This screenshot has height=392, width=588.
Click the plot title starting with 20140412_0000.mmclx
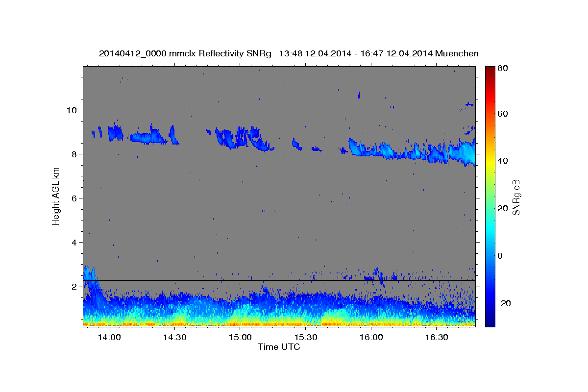pyautogui.click(x=289, y=53)
